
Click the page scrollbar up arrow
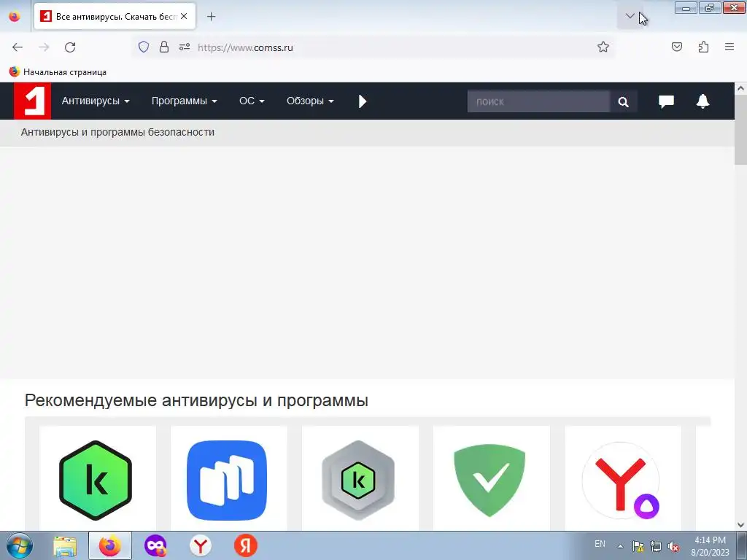coord(740,88)
